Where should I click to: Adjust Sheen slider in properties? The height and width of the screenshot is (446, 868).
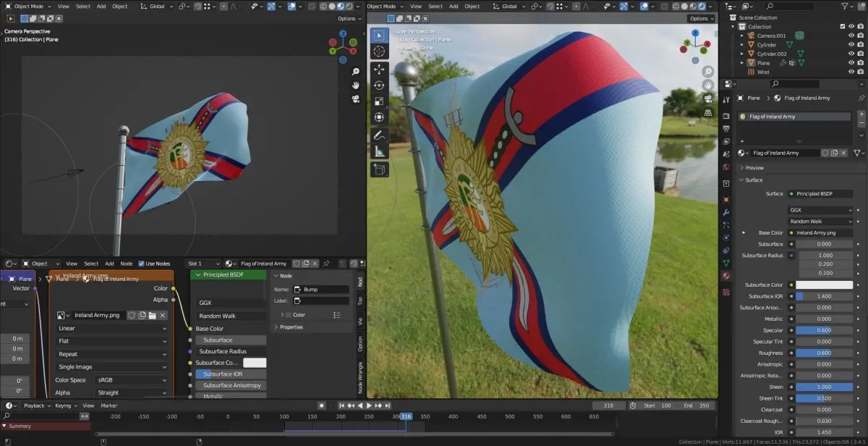click(x=825, y=387)
